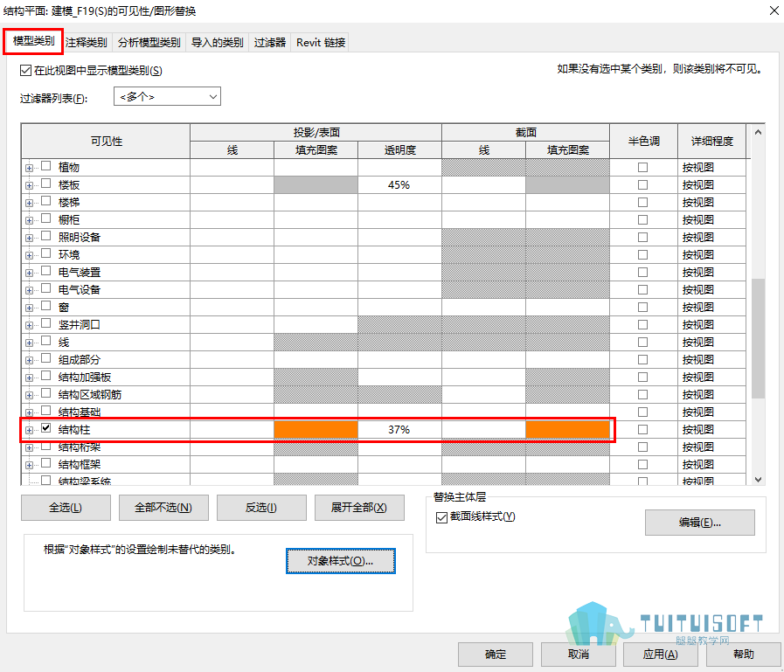Click the scrollbar down arrow in category list

758,480
